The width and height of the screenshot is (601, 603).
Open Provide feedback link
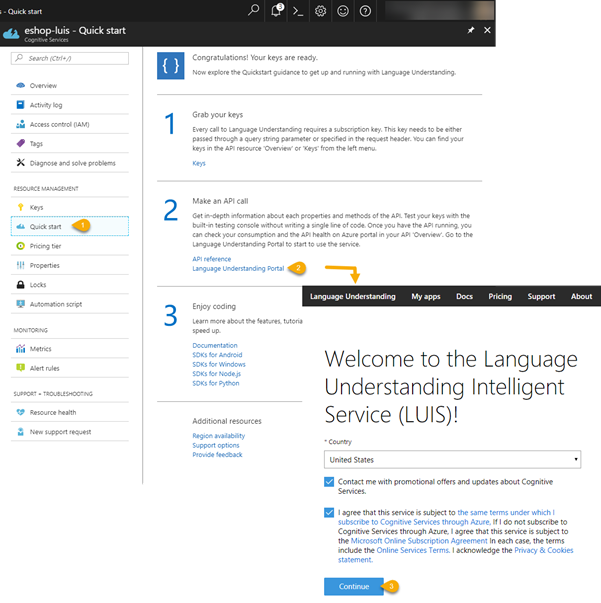pos(217,455)
